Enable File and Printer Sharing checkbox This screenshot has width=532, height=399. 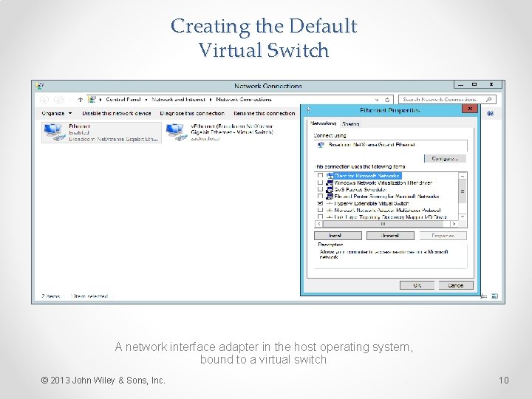click(x=320, y=196)
